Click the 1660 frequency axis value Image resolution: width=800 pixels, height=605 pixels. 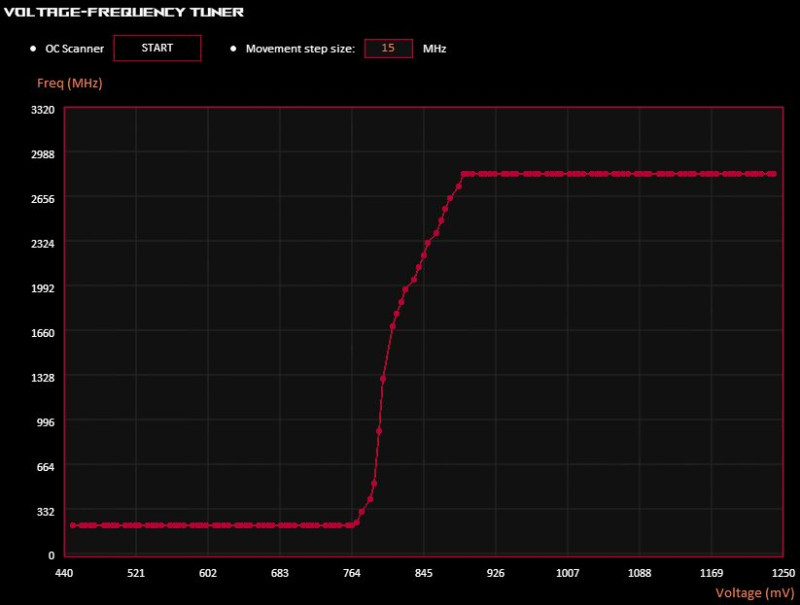pyautogui.click(x=43, y=333)
